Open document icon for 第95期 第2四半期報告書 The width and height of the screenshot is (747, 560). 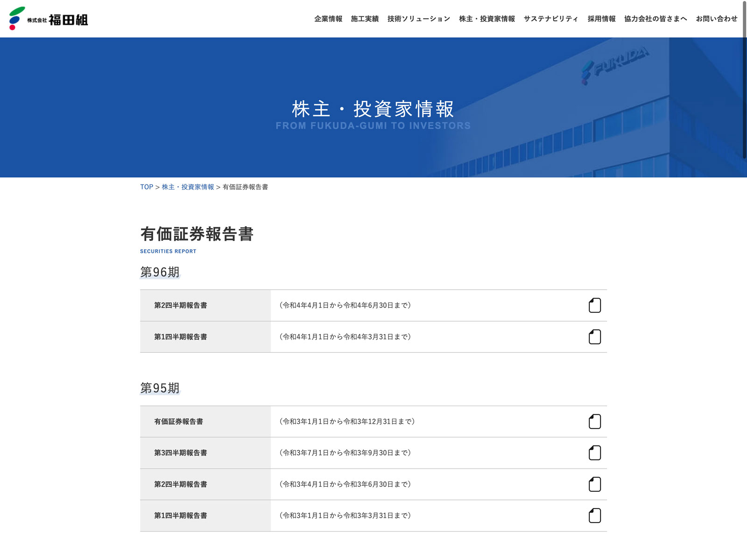coord(594,484)
